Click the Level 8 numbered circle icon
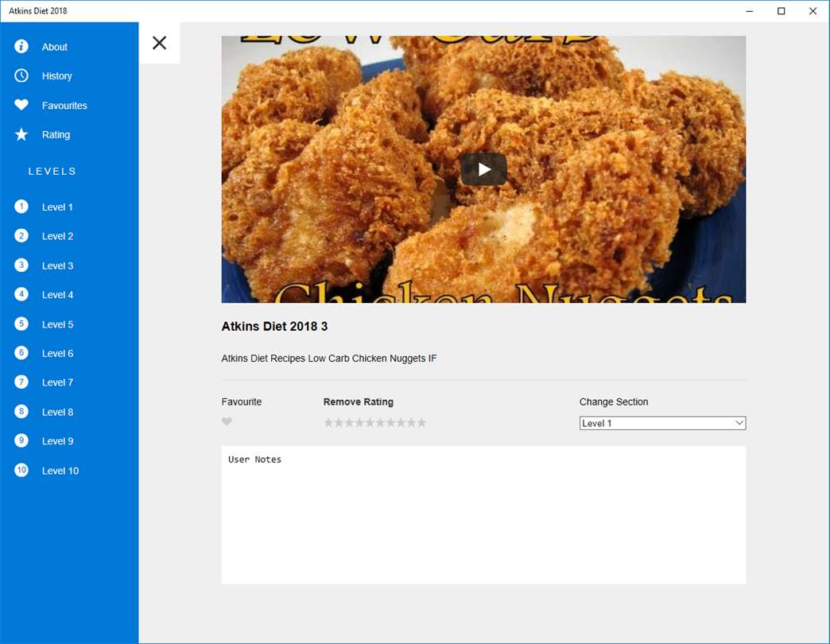This screenshot has width=830, height=644. 21,411
